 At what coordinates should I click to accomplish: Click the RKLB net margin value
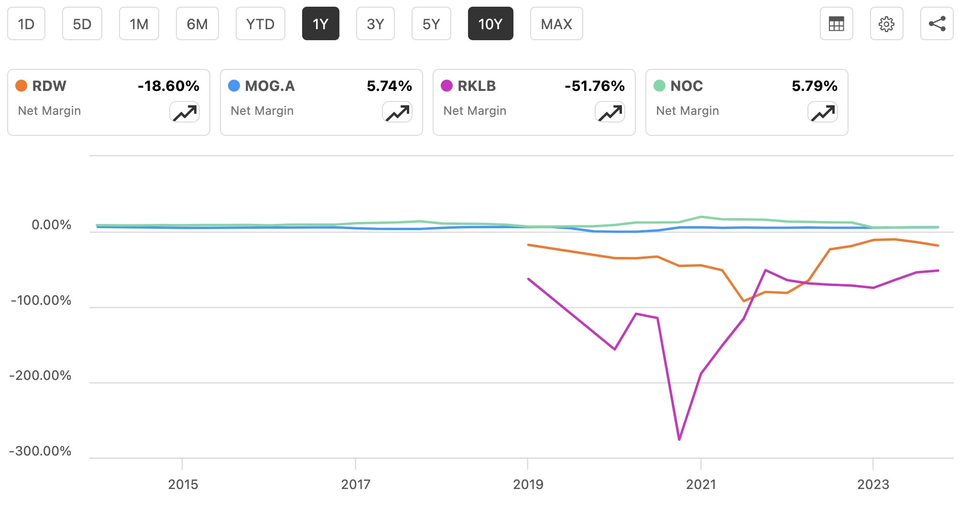click(x=596, y=86)
